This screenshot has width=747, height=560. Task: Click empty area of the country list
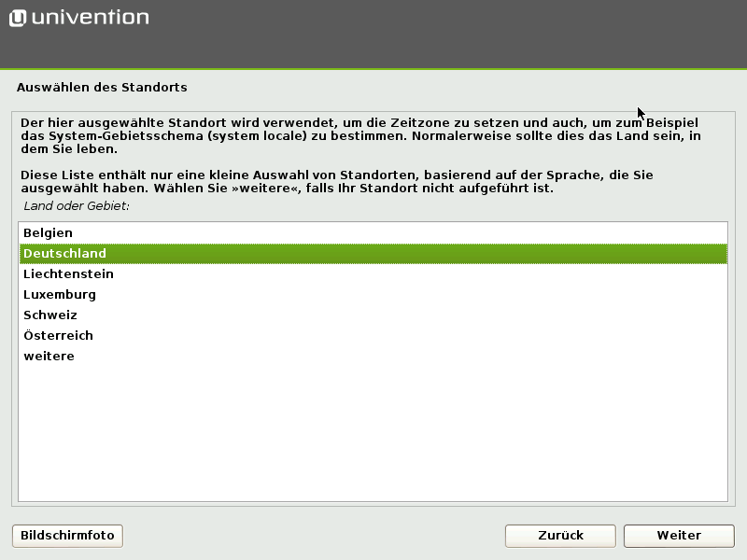pyautogui.click(x=373, y=429)
